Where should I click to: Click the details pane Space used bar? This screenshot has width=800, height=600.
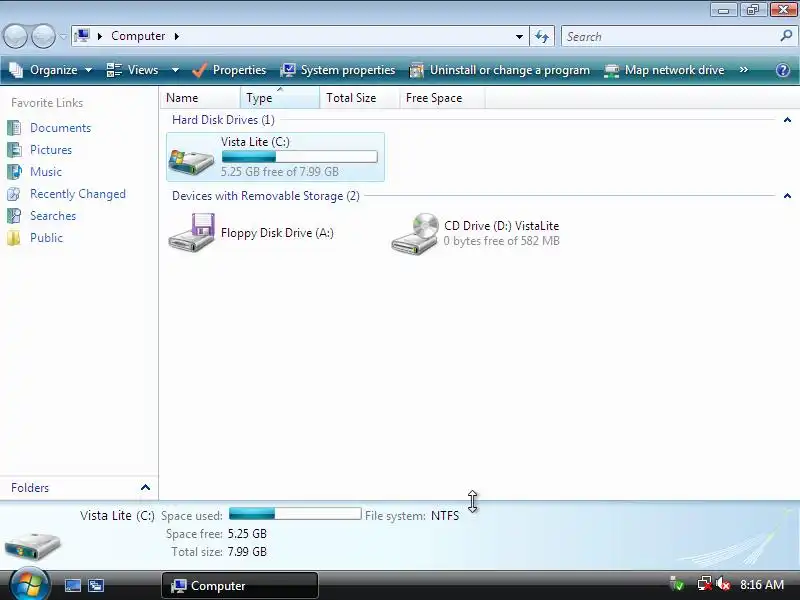tap(295, 514)
